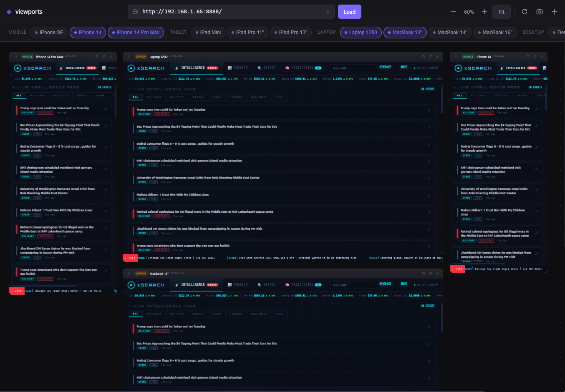This screenshot has width=565, height=392.
Task: Capture a screenshot with the camera icon
Action: pyautogui.click(x=540, y=12)
